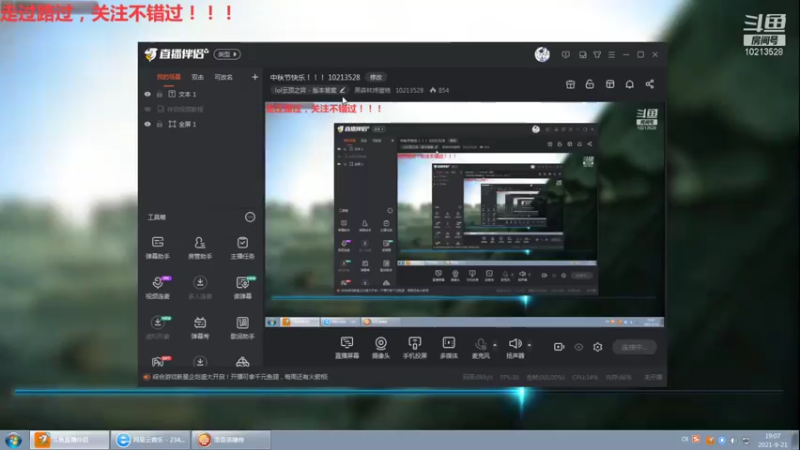The width and height of the screenshot is (800, 450).
Task: Toggle the preview eye icon in bottom toolbar
Action: click(578, 347)
